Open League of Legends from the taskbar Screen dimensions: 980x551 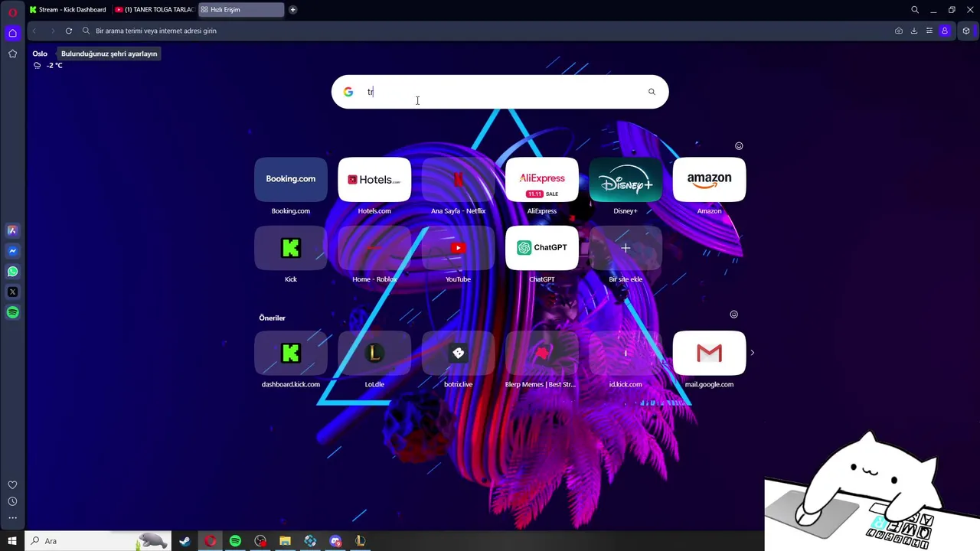[360, 541]
